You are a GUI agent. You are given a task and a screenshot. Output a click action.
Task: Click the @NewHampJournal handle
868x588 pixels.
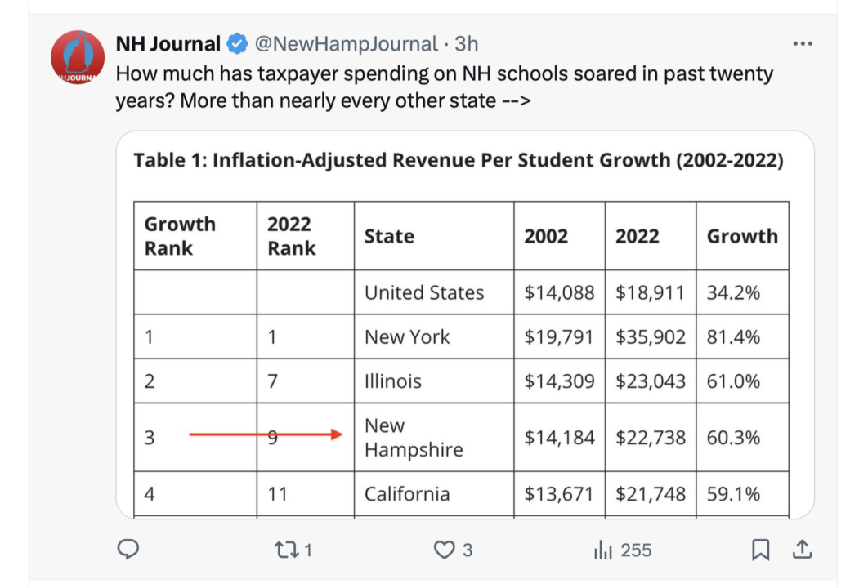pyautogui.click(x=347, y=43)
